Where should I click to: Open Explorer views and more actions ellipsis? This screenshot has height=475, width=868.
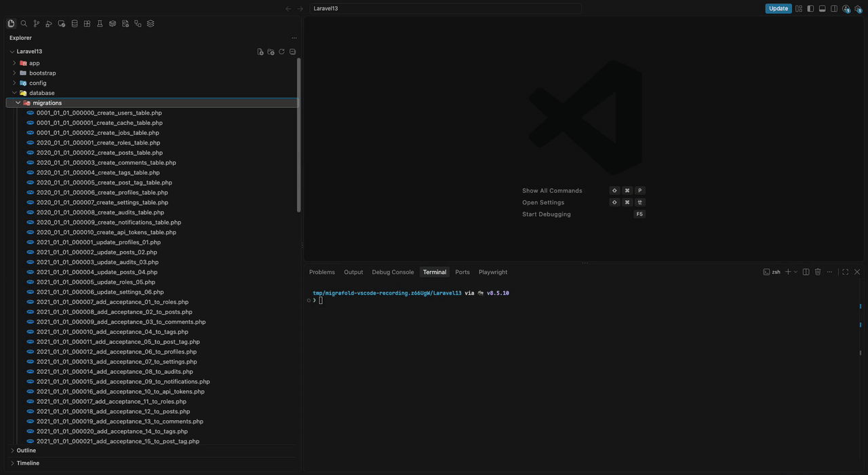(x=294, y=38)
